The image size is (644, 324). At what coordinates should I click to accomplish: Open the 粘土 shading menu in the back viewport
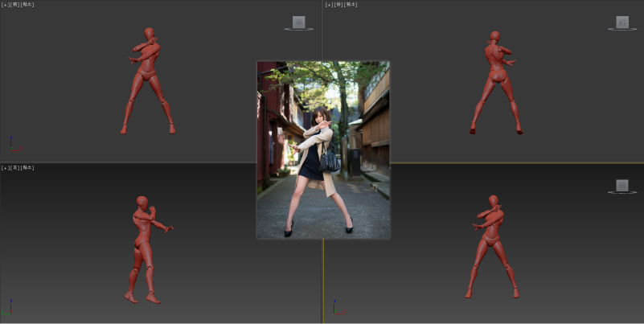351,5
